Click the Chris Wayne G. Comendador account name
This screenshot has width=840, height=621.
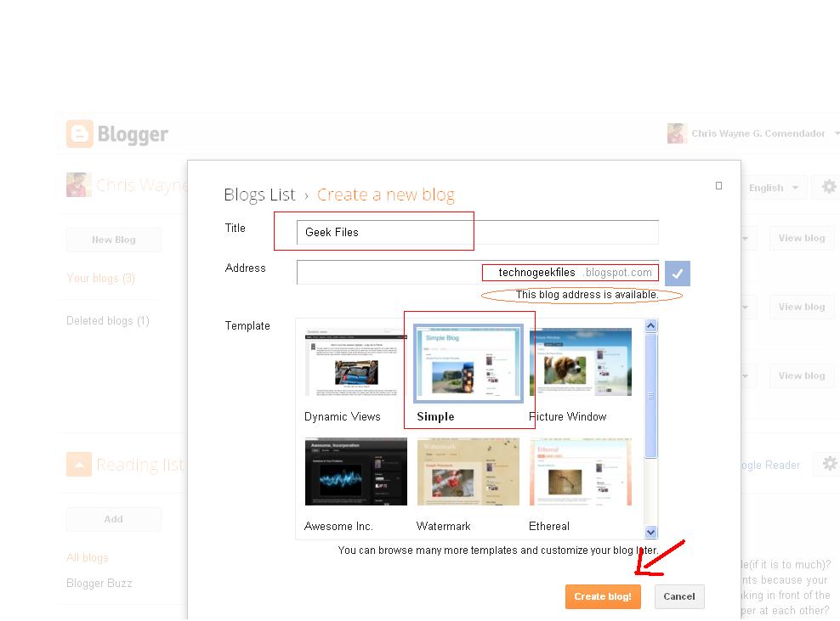758,134
